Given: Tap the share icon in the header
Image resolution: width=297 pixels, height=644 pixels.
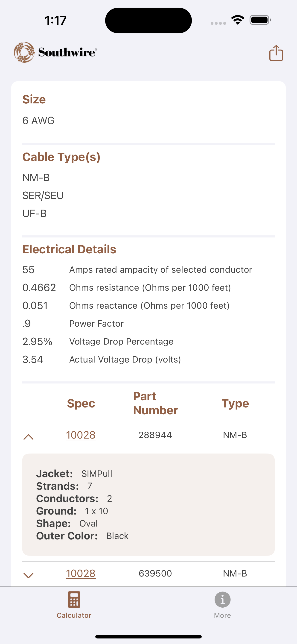Looking at the screenshot, I should click(276, 53).
